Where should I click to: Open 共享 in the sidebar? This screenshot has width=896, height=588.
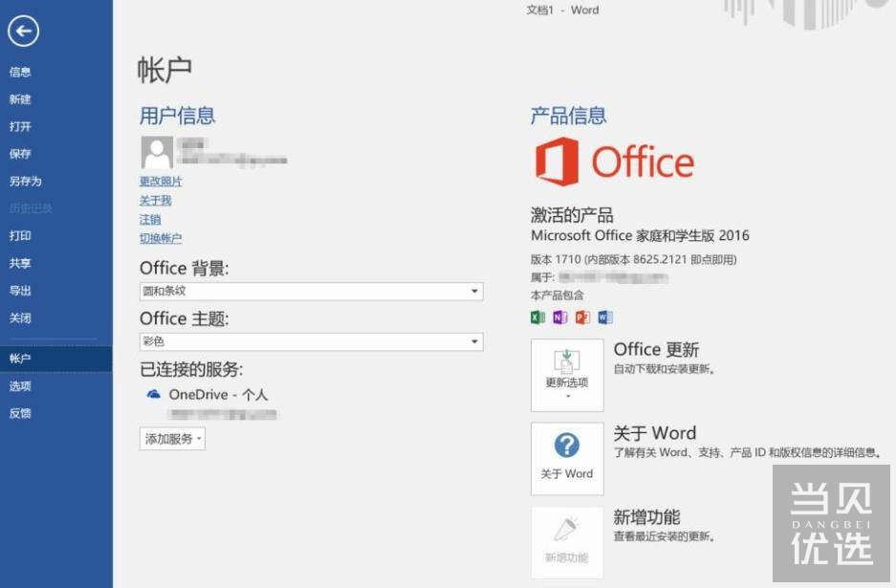tap(20, 263)
